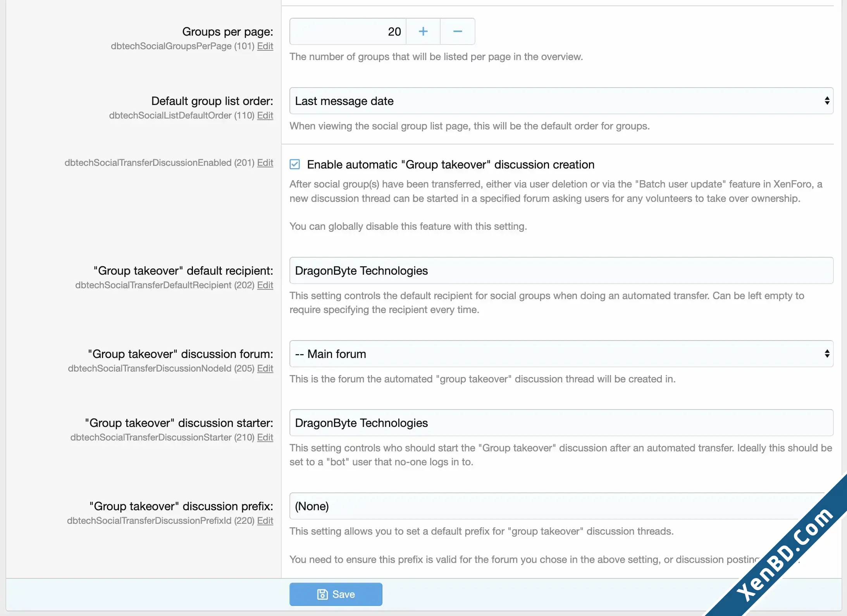The height and width of the screenshot is (616, 847).
Task: Click the Group takeover default recipient field
Action: (561, 270)
